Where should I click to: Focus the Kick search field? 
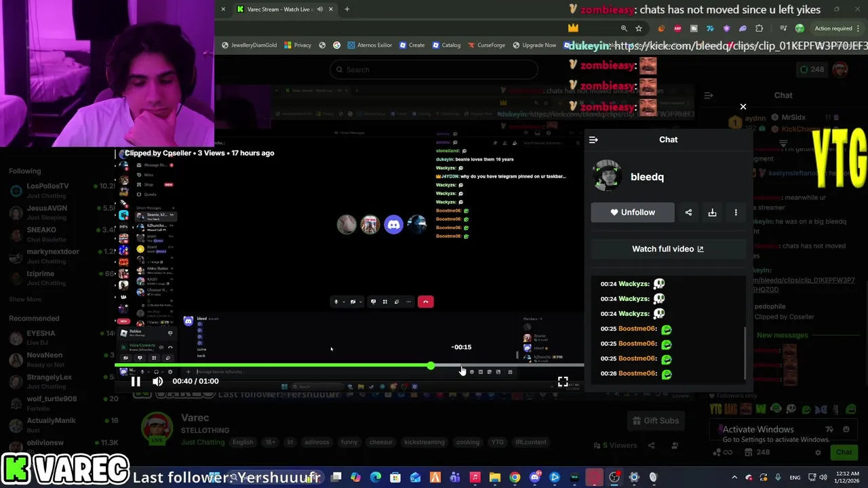click(x=434, y=69)
